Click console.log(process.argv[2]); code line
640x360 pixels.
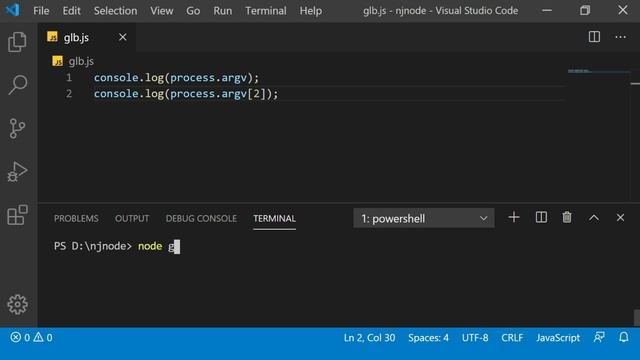[186, 94]
